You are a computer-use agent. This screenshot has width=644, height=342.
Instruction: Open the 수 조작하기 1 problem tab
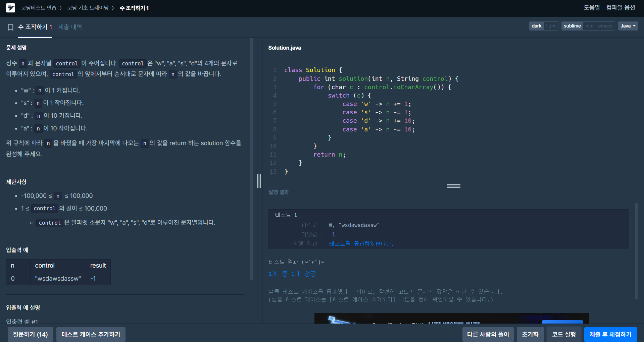(x=35, y=27)
